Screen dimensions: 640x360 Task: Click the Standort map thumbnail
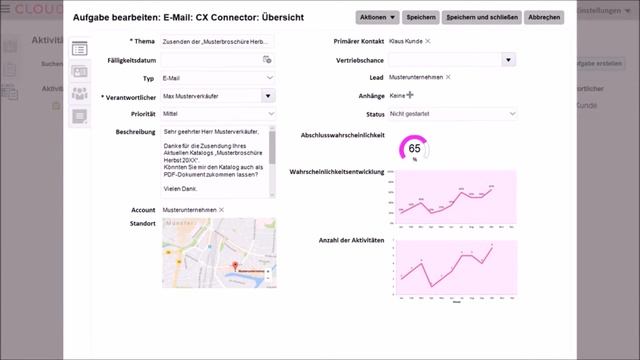point(219,253)
